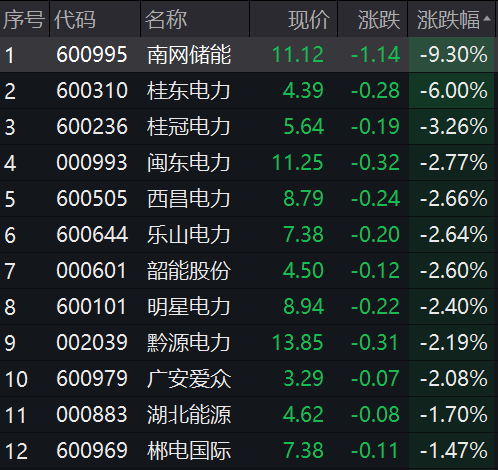This screenshot has height=470, width=498.
Task: Click the 11.12 current price cell
Action: click(298, 54)
